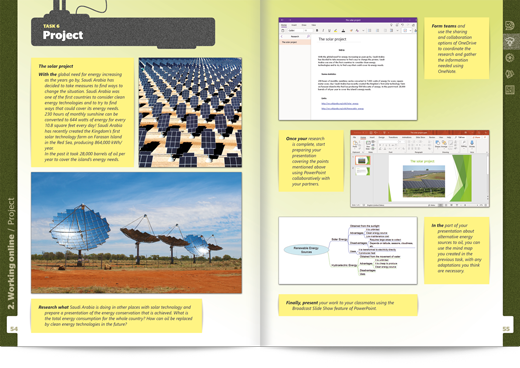Click the Dictate microphone icon in PowerPoint
The image size is (520, 368).
coord(472,144)
